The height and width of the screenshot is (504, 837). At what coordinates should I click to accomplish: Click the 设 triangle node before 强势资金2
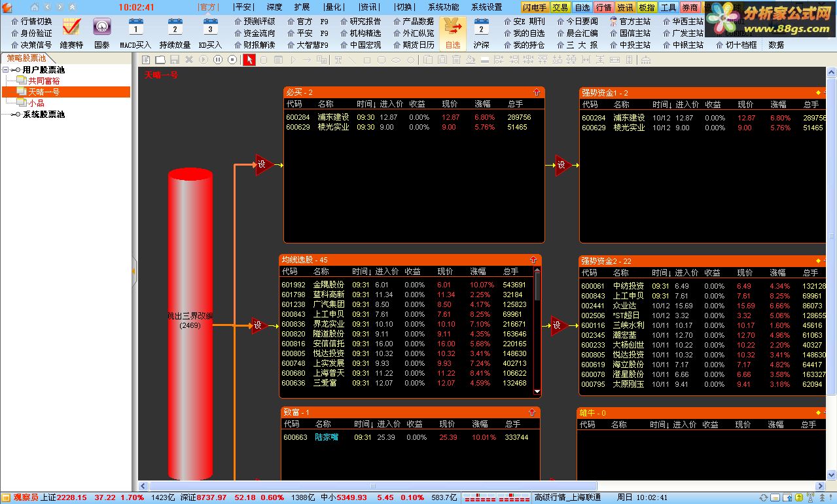coord(558,325)
